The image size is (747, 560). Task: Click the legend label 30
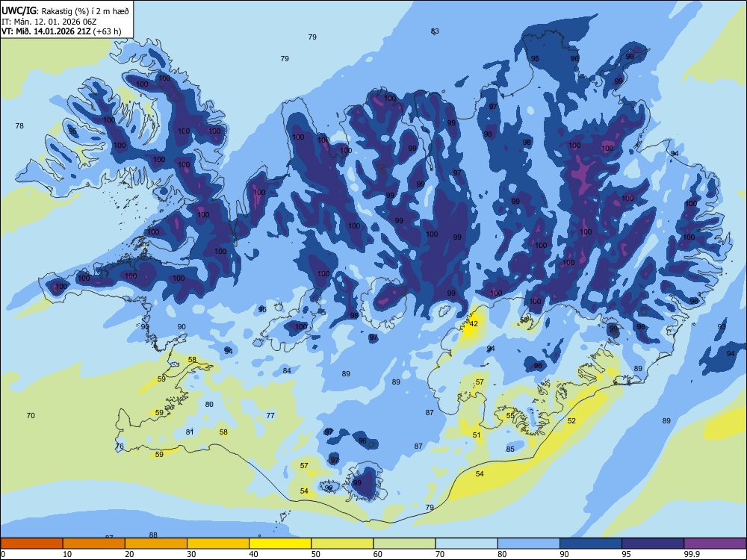(x=191, y=554)
